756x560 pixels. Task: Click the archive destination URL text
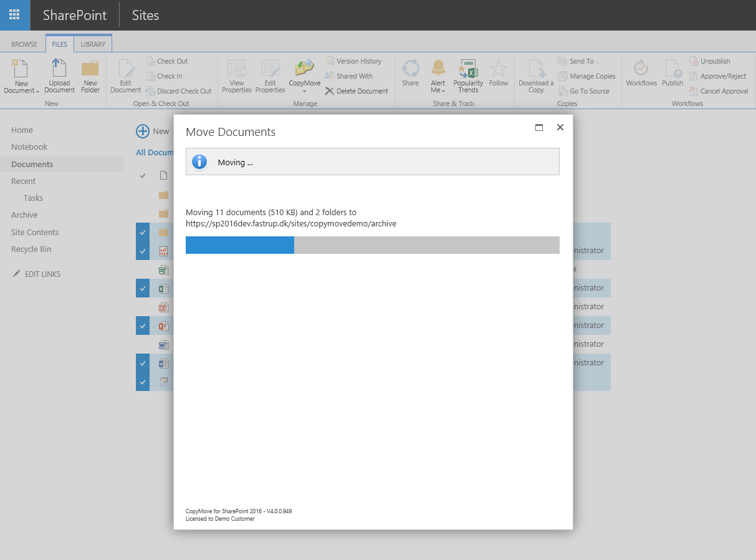[x=291, y=223]
